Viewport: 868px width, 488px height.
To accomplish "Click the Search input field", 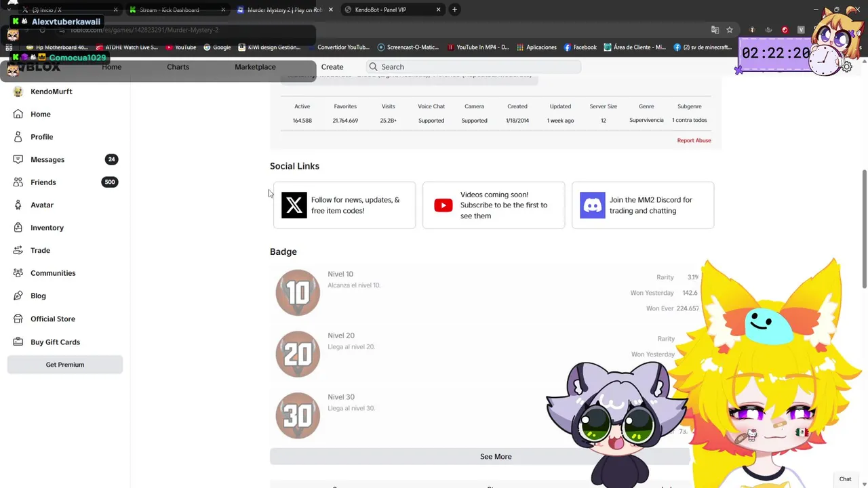I will pyautogui.click(x=473, y=67).
